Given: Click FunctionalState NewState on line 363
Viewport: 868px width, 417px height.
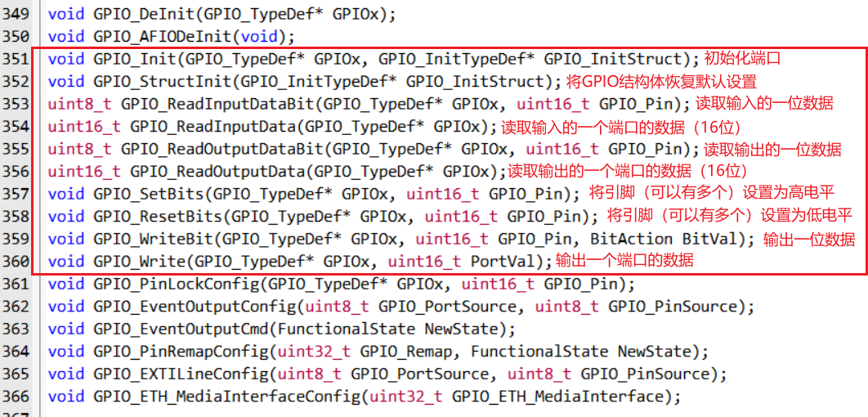Looking at the screenshot, I should click(x=391, y=329).
